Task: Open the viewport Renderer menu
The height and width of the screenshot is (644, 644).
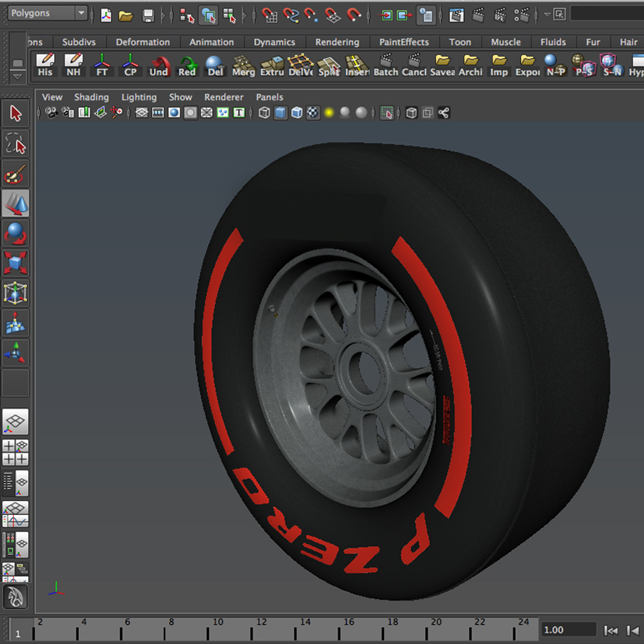Action: point(224,97)
